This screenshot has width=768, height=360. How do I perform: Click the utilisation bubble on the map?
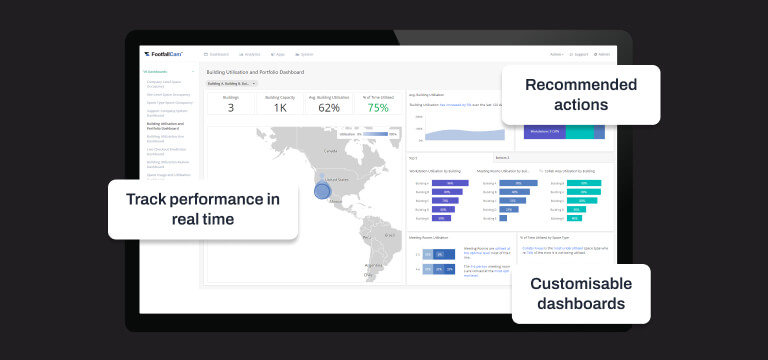322,191
